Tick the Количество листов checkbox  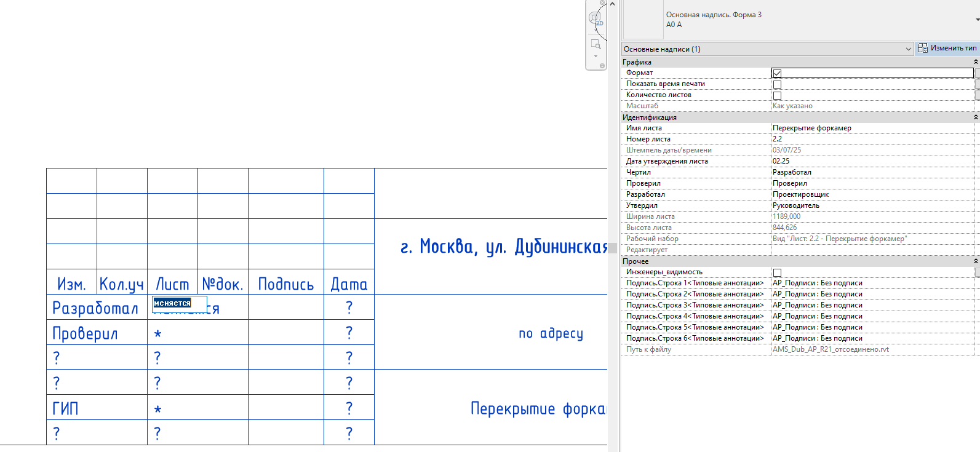coord(777,95)
